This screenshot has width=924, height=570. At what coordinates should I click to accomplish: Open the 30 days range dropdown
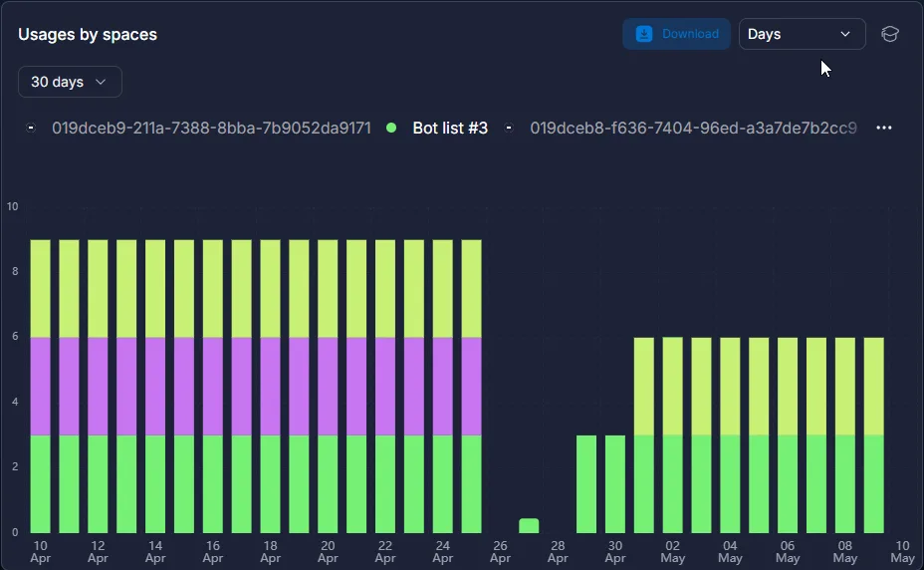(70, 82)
